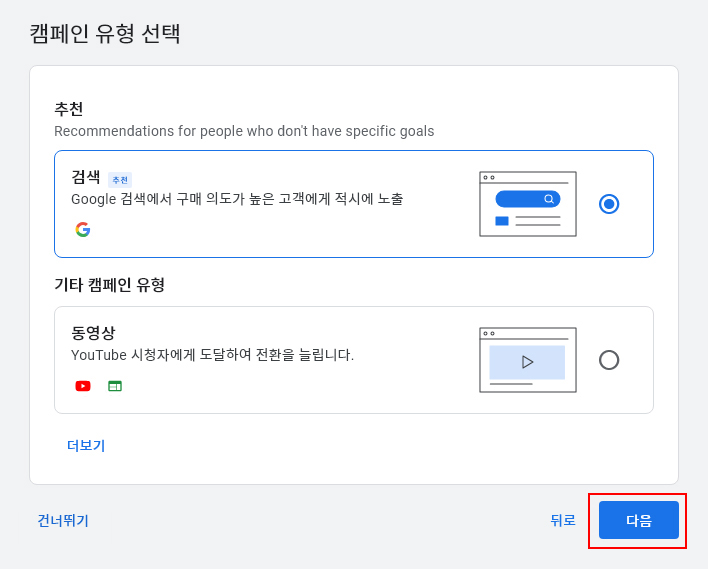Click the small 추천 badge next to 검색

pos(120,180)
